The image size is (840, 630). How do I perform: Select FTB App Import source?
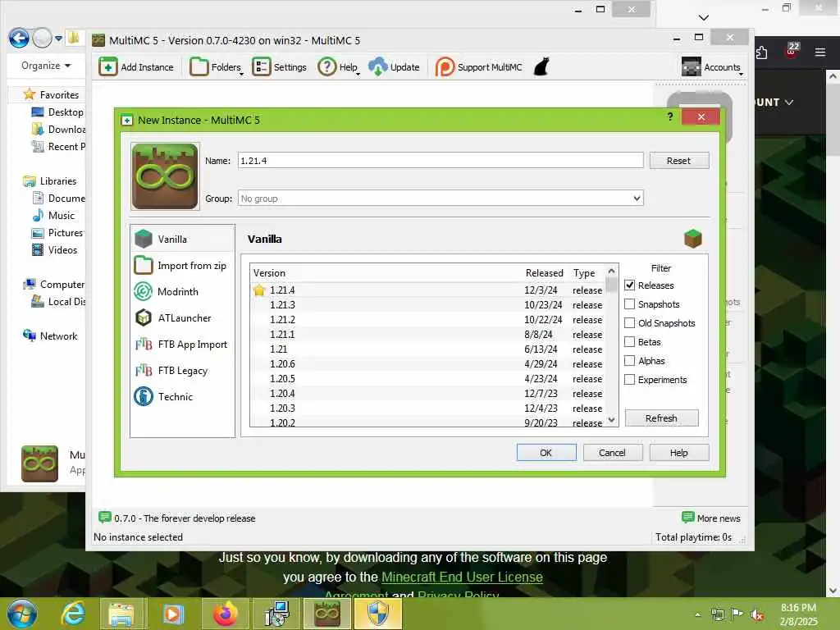tap(182, 344)
